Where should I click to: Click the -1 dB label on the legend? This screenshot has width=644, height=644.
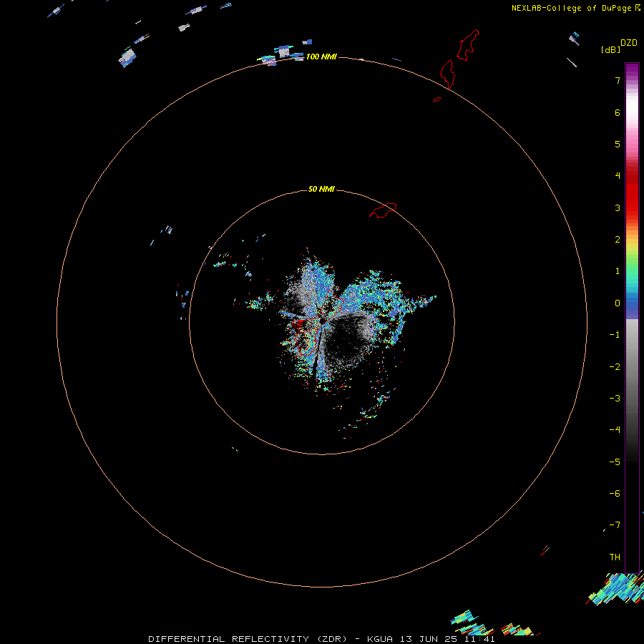[615, 335]
